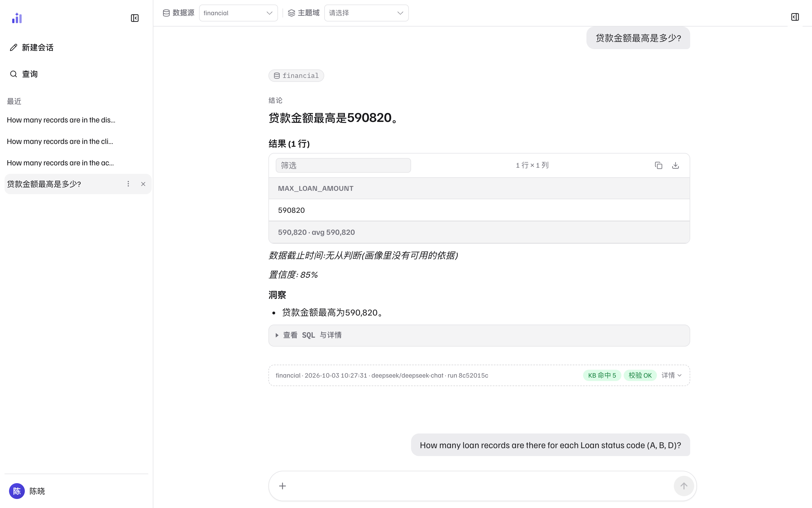812x508 pixels.
Task: Download the result table
Action: (x=676, y=165)
